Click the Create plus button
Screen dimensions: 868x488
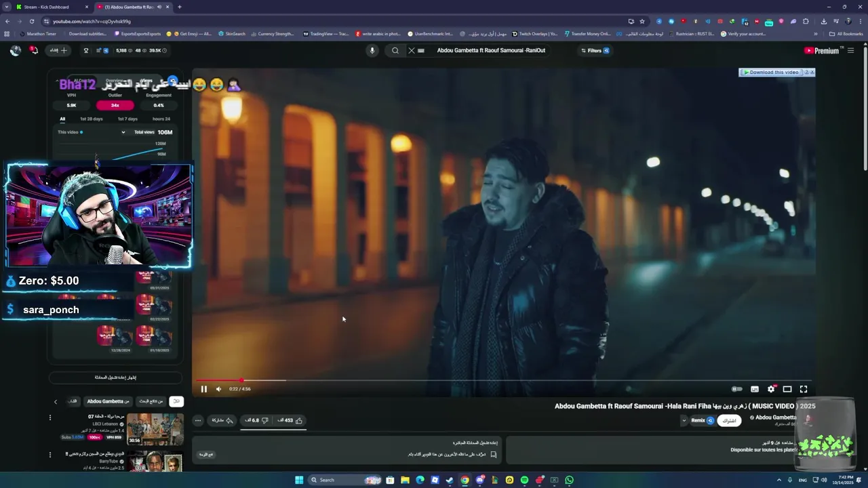pyautogui.click(x=59, y=50)
